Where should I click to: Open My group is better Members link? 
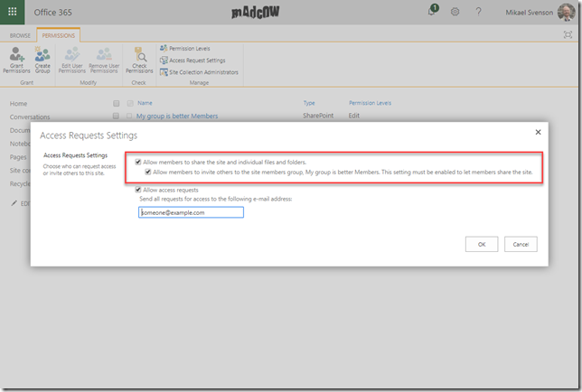177,117
